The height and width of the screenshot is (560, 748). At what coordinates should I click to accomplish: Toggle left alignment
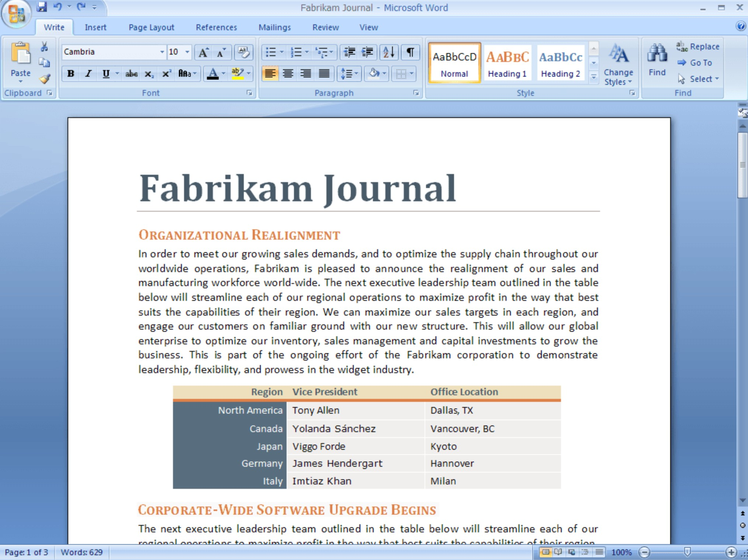270,74
